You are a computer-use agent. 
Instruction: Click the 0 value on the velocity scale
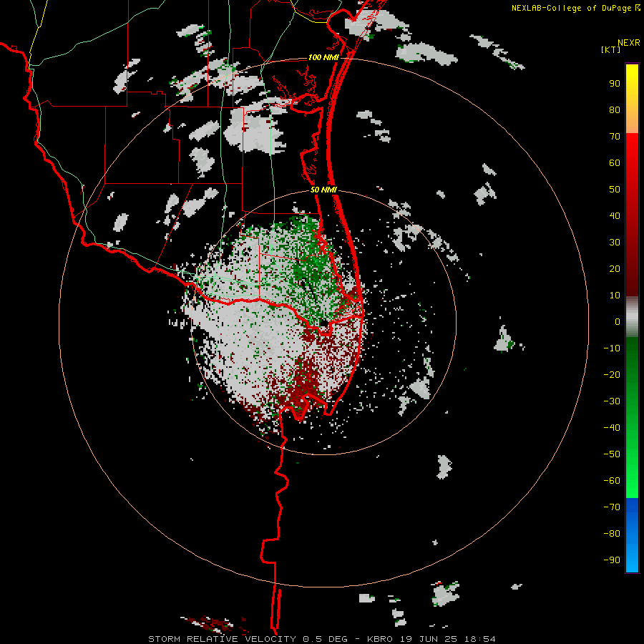(x=618, y=322)
